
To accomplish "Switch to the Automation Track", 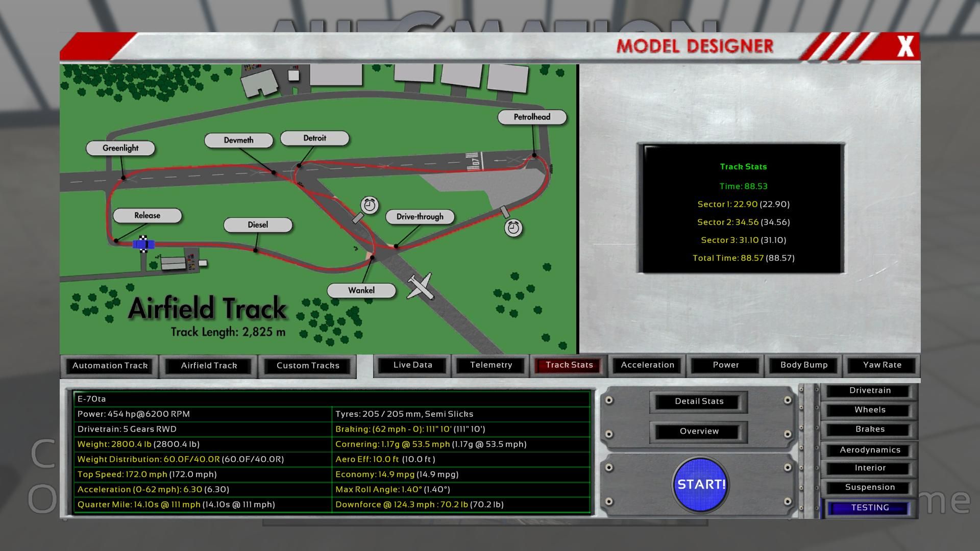I will coord(110,366).
